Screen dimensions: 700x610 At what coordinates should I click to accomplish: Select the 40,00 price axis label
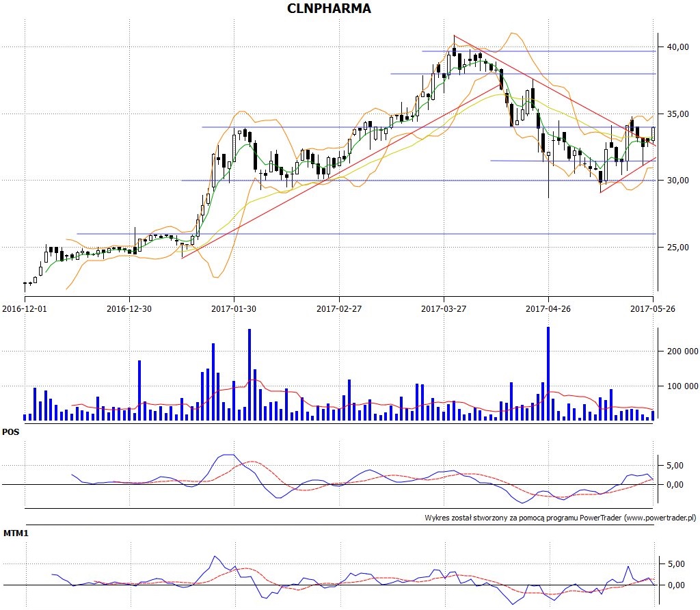(x=677, y=47)
